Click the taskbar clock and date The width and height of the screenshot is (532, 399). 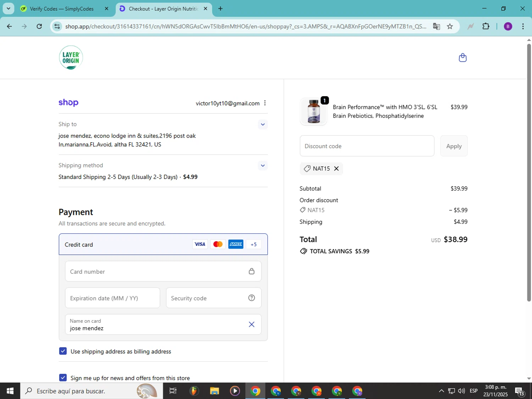pos(495,391)
